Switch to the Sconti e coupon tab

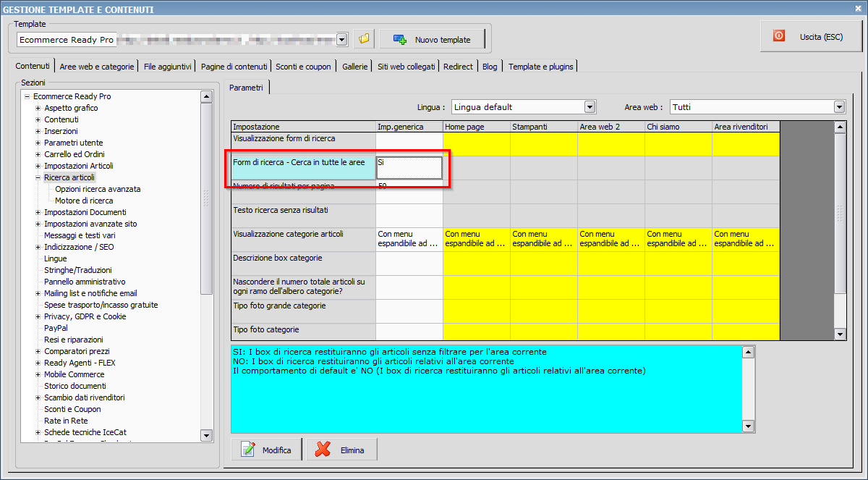click(x=303, y=67)
